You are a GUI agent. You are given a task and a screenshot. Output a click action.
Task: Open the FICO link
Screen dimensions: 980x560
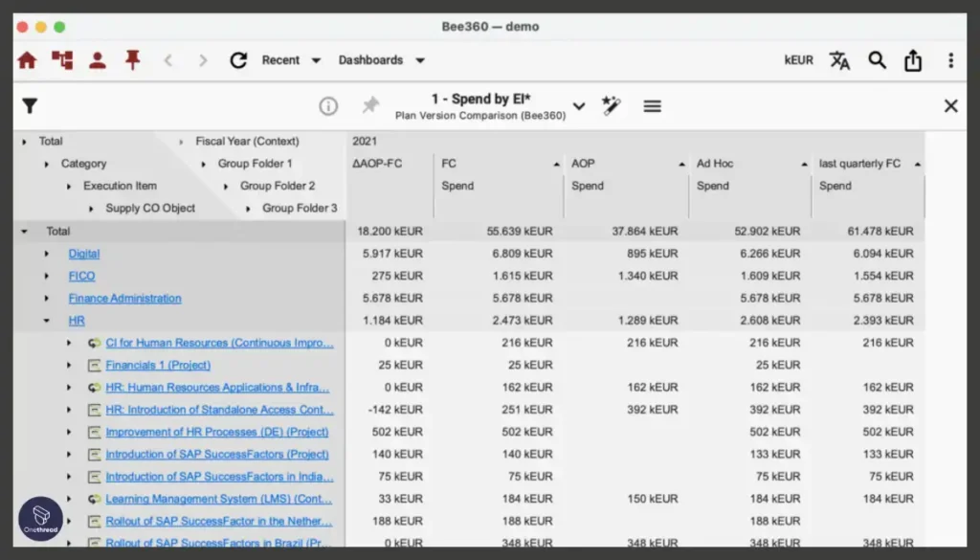[x=82, y=276]
